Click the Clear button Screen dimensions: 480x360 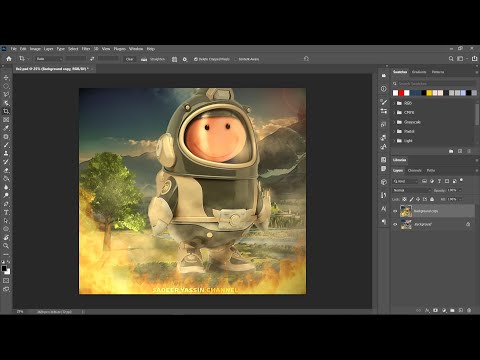(129, 59)
